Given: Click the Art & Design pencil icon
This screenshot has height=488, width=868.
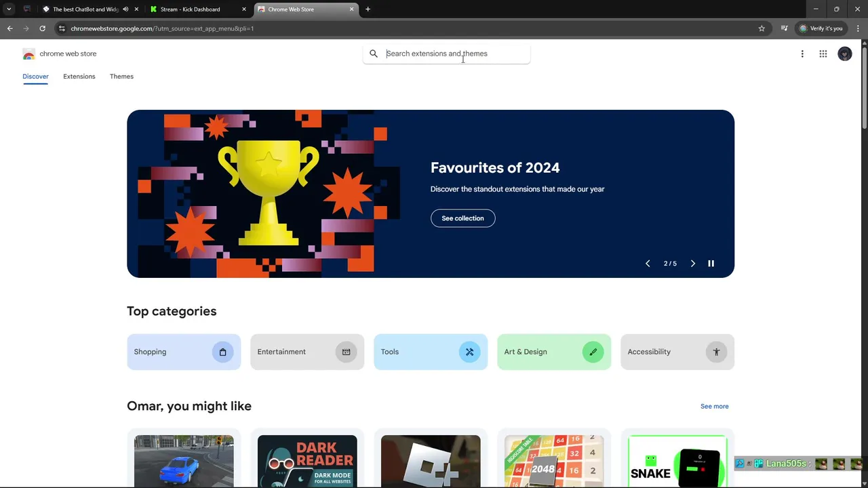Looking at the screenshot, I should 593,352.
